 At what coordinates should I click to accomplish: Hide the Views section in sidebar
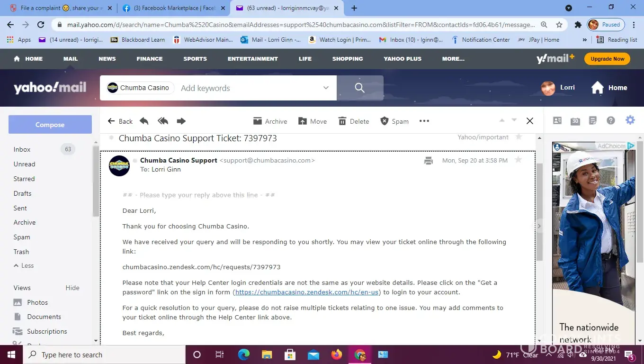point(72,288)
